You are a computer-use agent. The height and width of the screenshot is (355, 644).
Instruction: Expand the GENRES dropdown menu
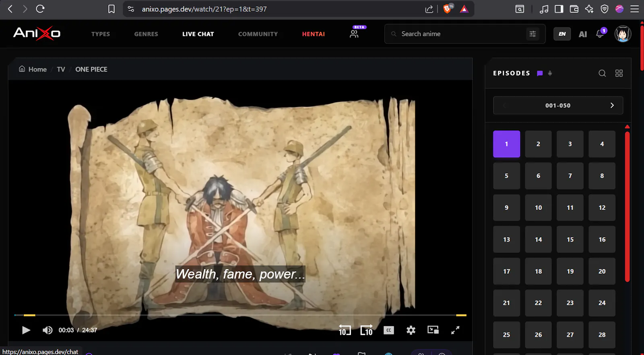point(146,34)
